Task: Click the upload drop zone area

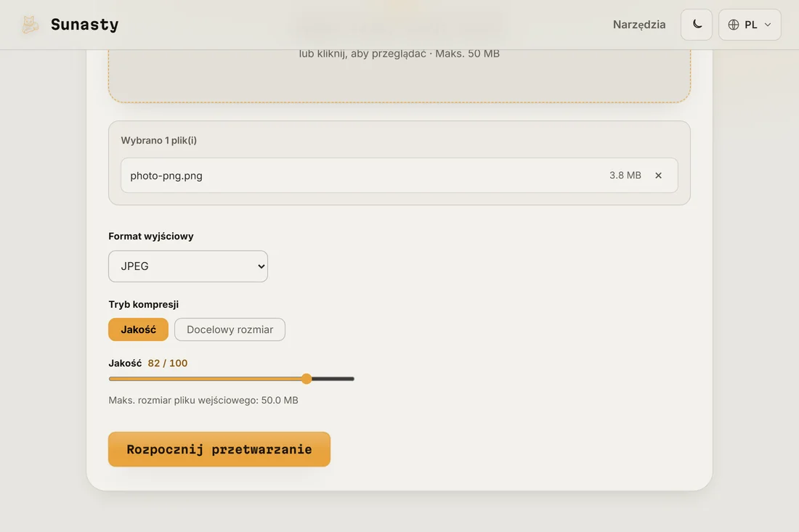Action: tap(399, 76)
